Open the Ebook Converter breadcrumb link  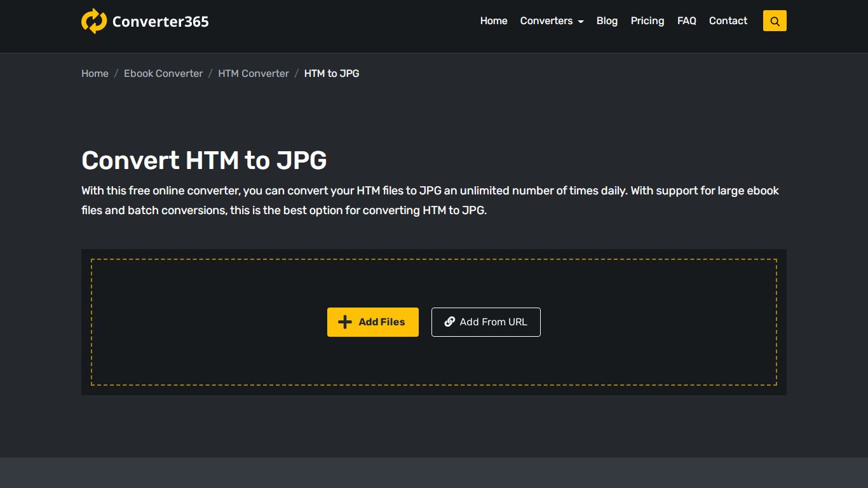[x=163, y=74]
